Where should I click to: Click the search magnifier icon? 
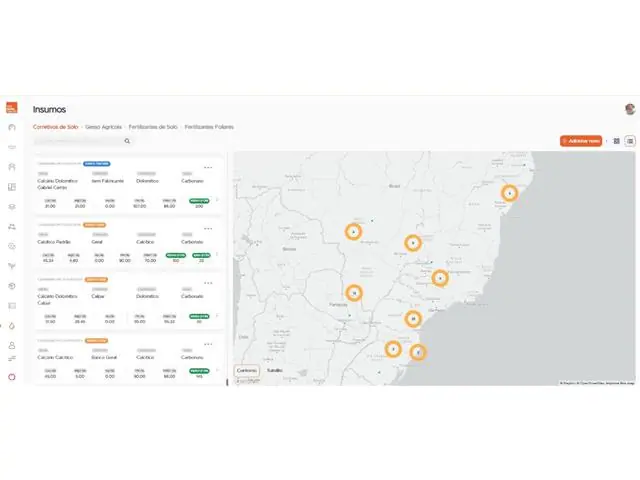(x=127, y=141)
